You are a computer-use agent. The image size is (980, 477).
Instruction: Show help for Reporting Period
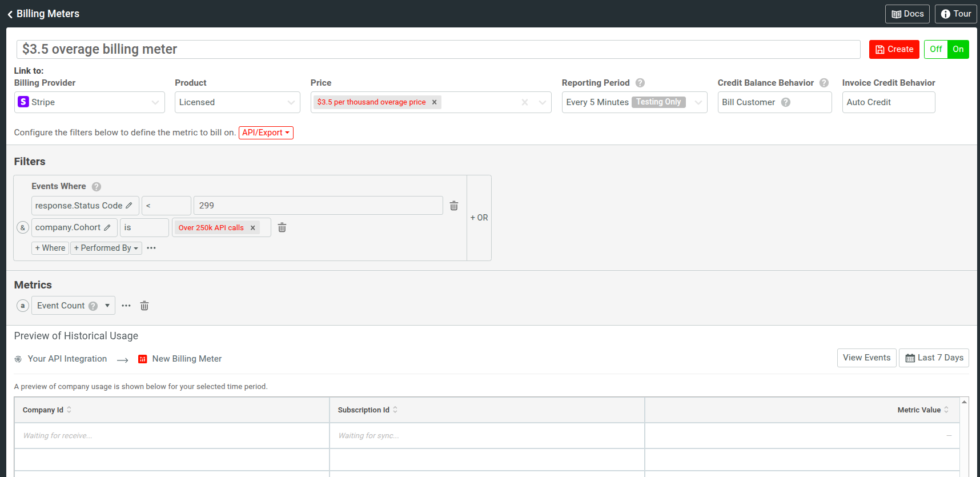(x=640, y=83)
